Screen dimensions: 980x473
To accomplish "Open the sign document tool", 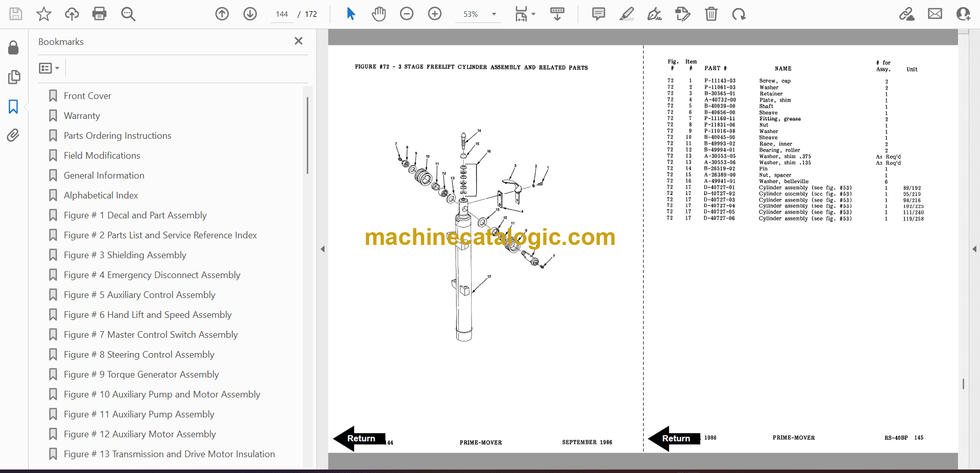I will coord(655,14).
